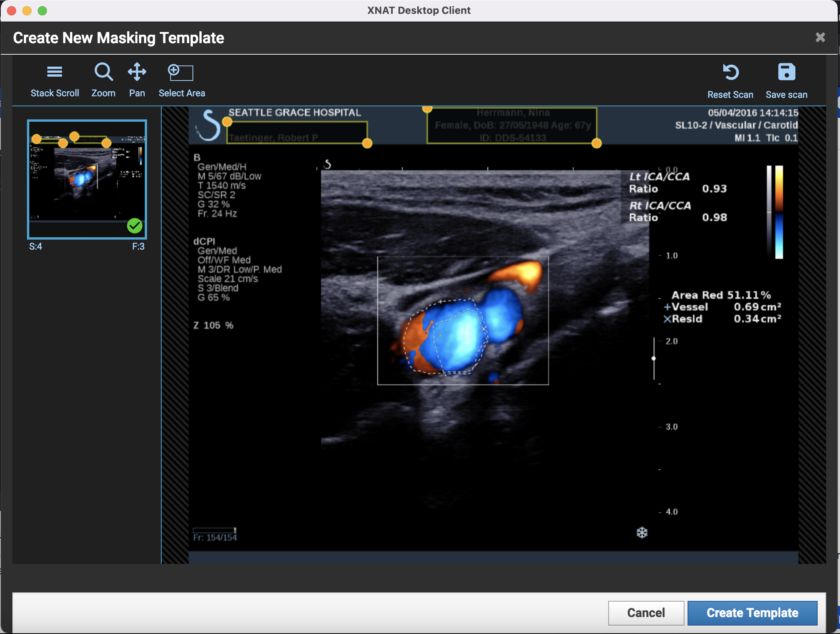This screenshot has height=634, width=840.
Task: Grab top-left handle of Herrmann mask box
Action: 427,109
